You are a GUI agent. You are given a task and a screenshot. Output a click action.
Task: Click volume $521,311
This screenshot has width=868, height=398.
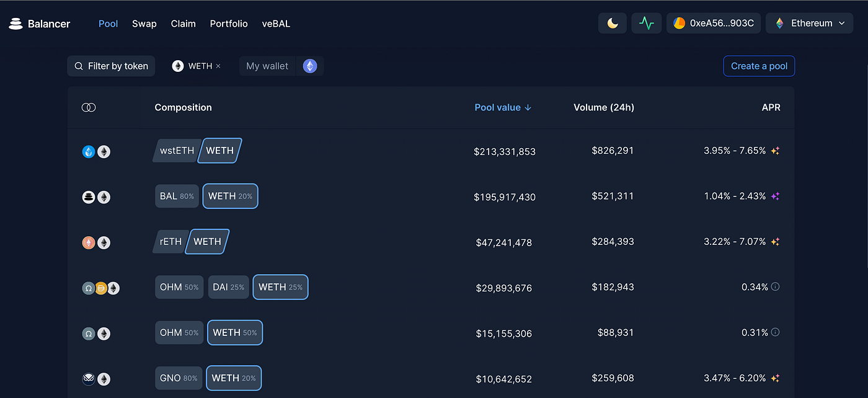[613, 196]
